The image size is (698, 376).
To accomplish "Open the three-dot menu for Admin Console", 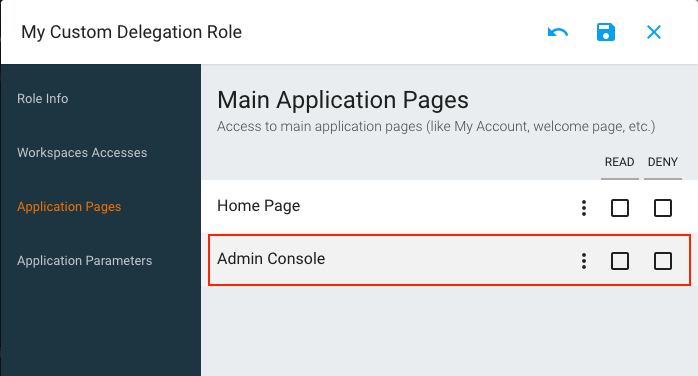I will coord(584,261).
